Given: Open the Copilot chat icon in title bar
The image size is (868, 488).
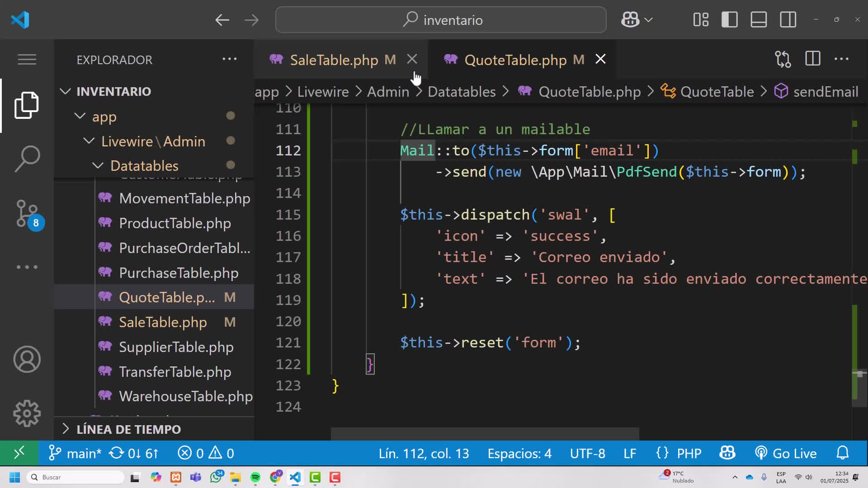Looking at the screenshot, I should pyautogui.click(x=630, y=20).
